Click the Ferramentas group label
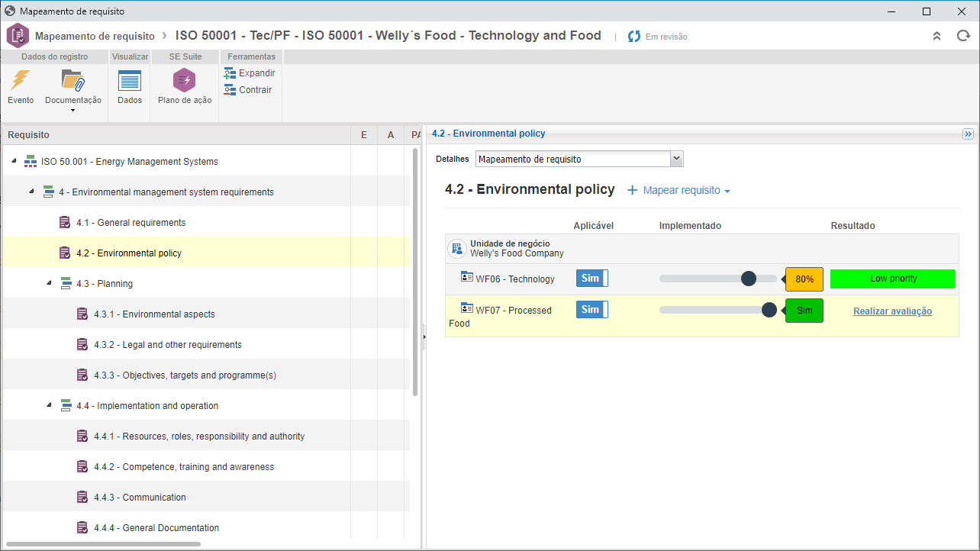This screenshot has height=551, width=980. click(x=251, y=56)
